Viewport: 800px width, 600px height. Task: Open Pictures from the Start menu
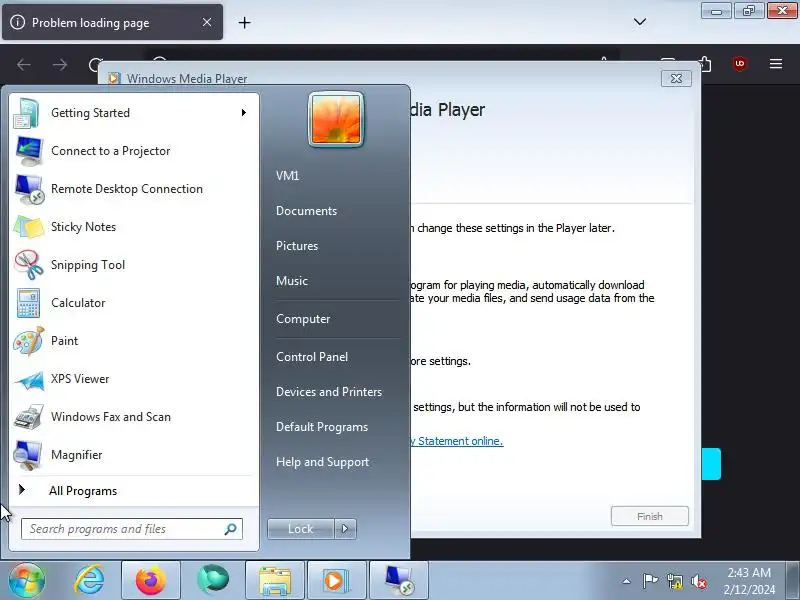(297, 246)
